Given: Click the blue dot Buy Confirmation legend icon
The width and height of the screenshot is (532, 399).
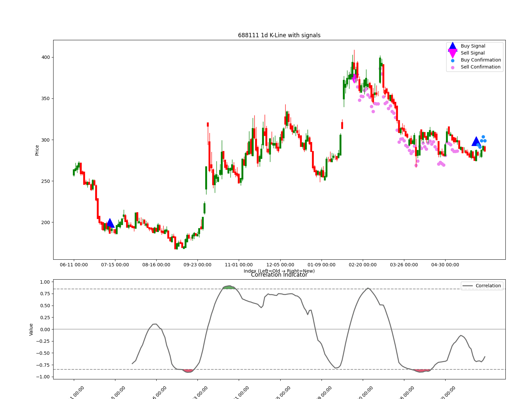Looking at the screenshot, I should (453, 61).
